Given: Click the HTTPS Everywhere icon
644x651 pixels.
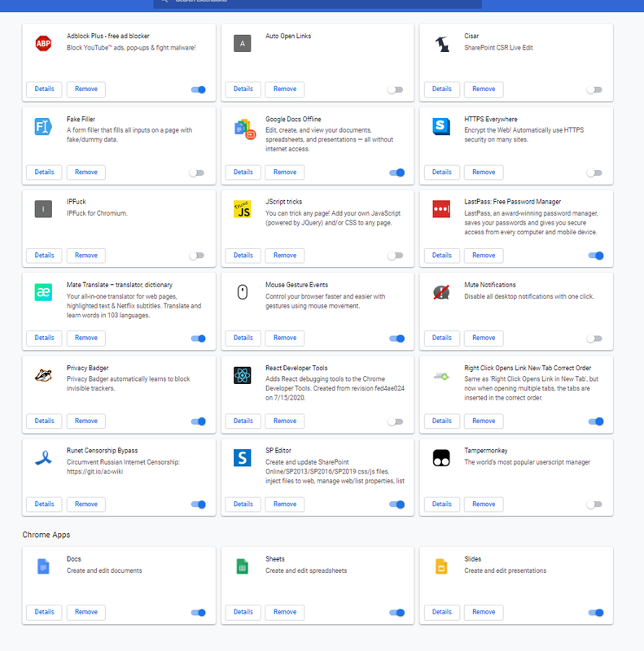Looking at the screenshot, I should coord(441,127).
